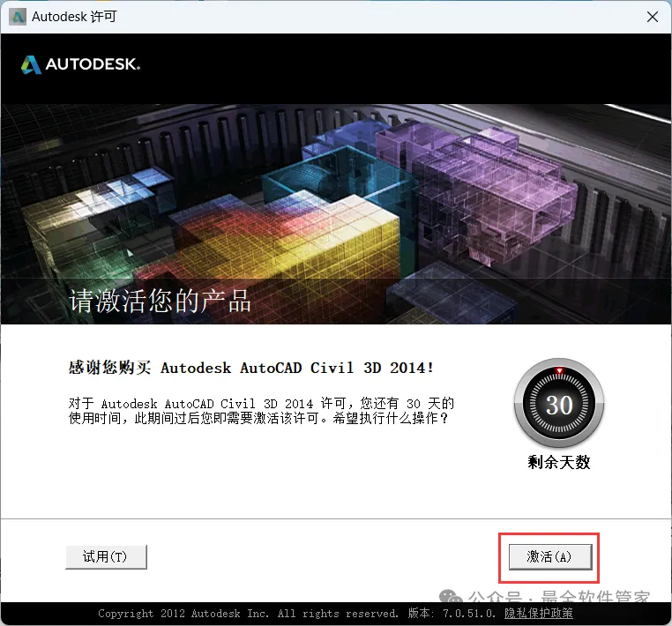The image size is (672, 626).
Task: Choose the 试用(T) trial button
Action: (x=106, y=557)
